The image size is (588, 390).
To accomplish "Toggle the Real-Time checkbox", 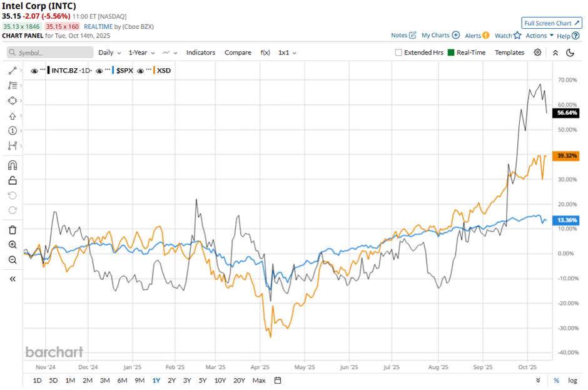I will pos(450,53).
